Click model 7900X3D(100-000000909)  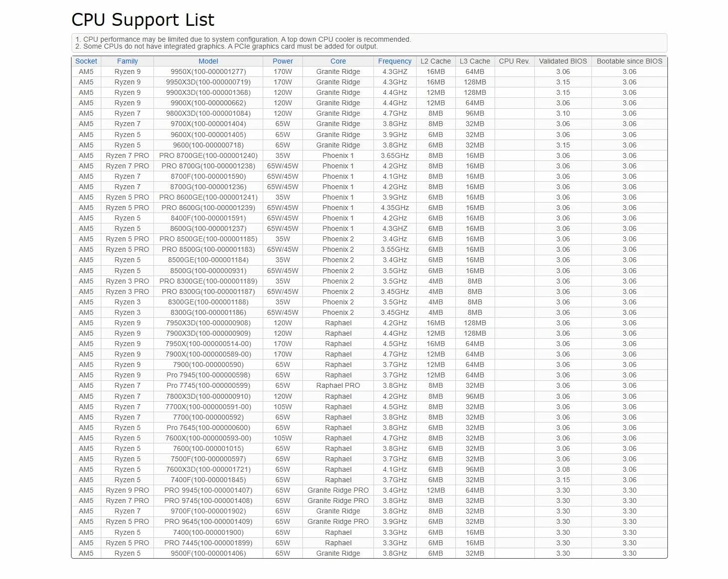click(x=208, y=333)
